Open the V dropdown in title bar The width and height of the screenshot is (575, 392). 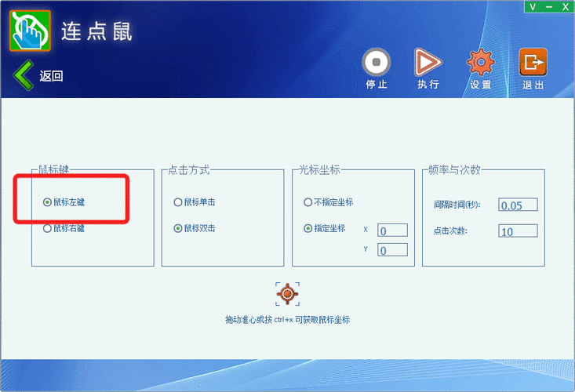(x=533, y=6)
